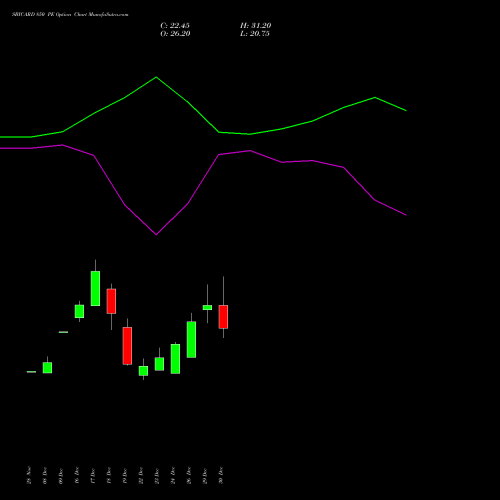This screenshot has width=500, height=500.
Task: Click the long red candle above 19 Dec
Action: 127,346
